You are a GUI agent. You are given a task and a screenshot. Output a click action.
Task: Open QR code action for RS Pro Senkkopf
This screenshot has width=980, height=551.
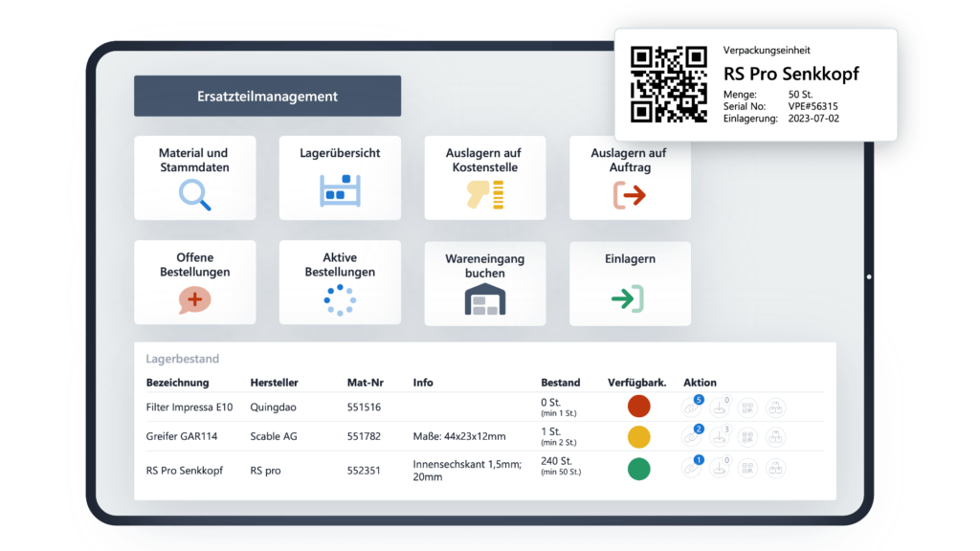747,469
